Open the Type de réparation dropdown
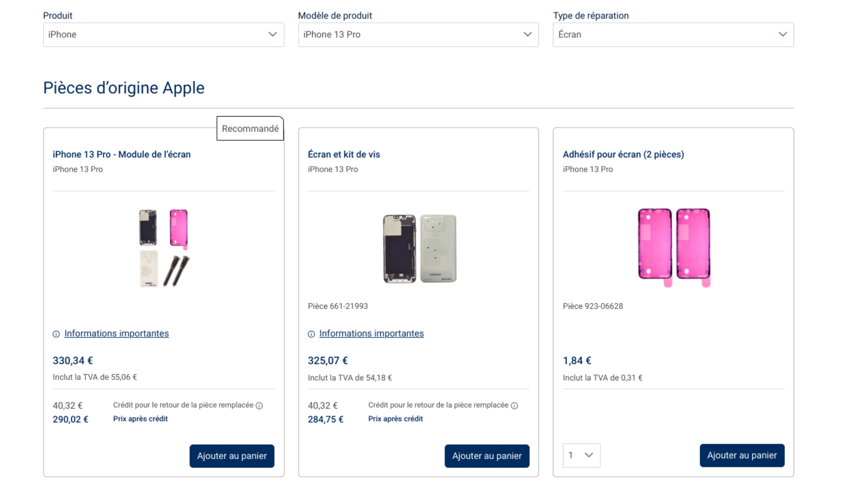Screen dimensions: 868x488 (x=673, y=35)
